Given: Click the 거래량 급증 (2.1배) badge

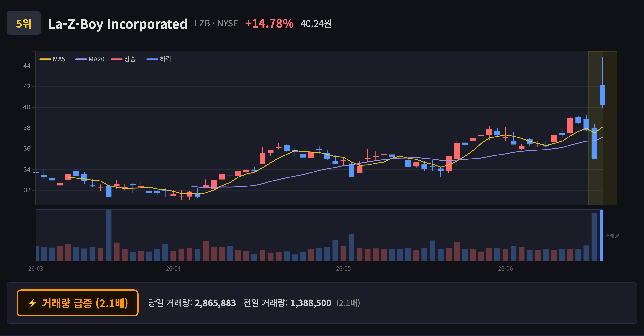Looking at the screenshot, I should point(77,303).
